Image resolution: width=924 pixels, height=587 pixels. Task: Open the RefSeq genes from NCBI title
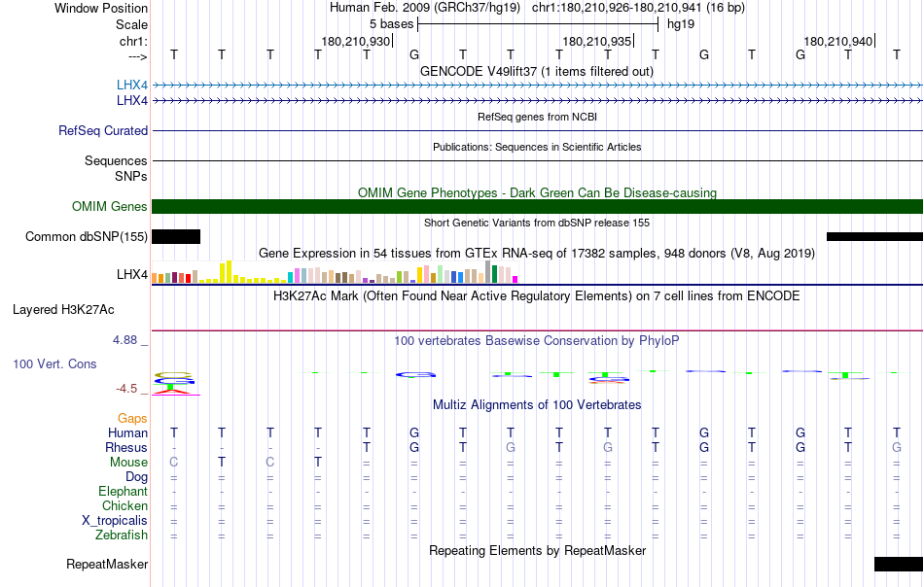click(x=538, y=117)
